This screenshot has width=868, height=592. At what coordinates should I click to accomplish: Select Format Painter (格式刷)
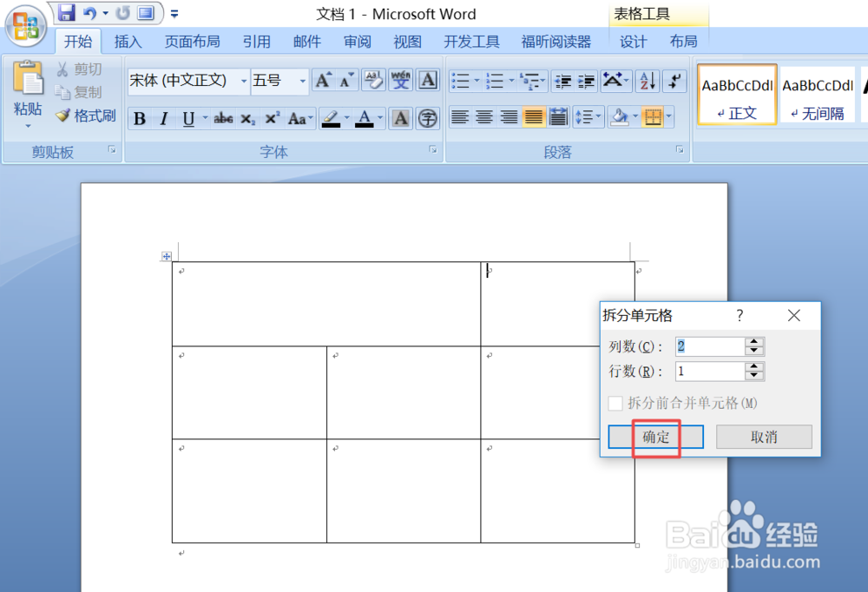click(x=86, y=115)
